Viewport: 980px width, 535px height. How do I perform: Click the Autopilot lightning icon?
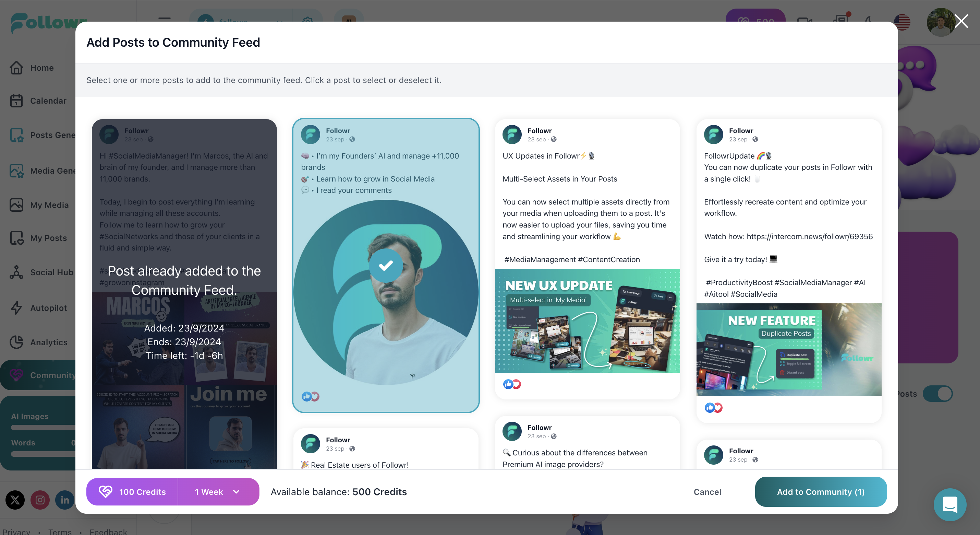click(16, 308)
